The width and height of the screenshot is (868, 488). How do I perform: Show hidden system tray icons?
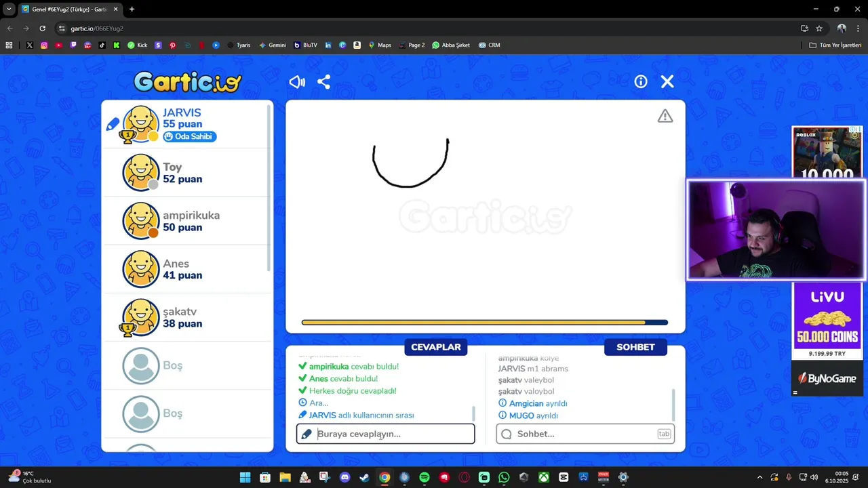(759, 477)
